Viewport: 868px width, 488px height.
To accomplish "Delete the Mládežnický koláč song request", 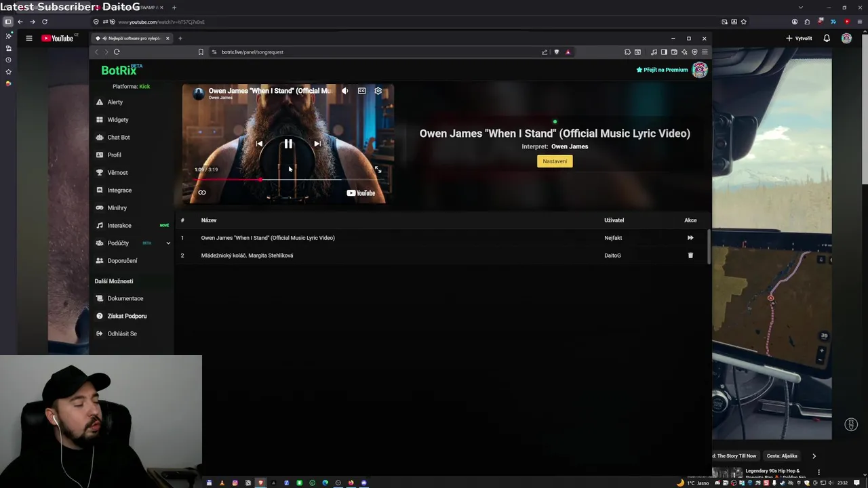I will [690, 256].
